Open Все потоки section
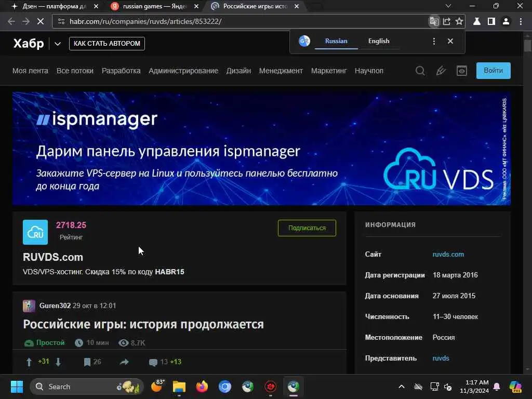The width and height of the screenshot is (532, 399). click(75, 71)
